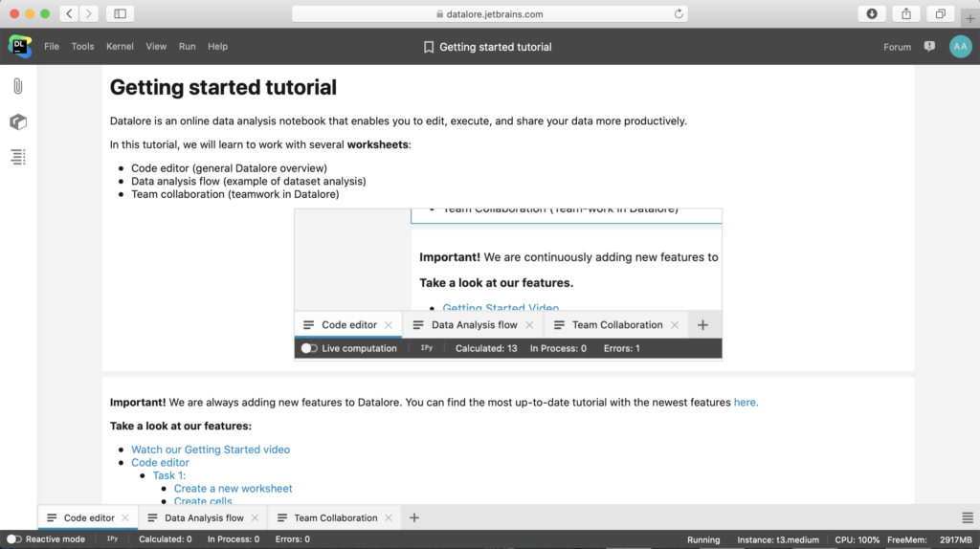Viewport: 980px width, 549px height.
Task: Click the 'Getting started tutorial' heading
Action: tap(223, 87)
